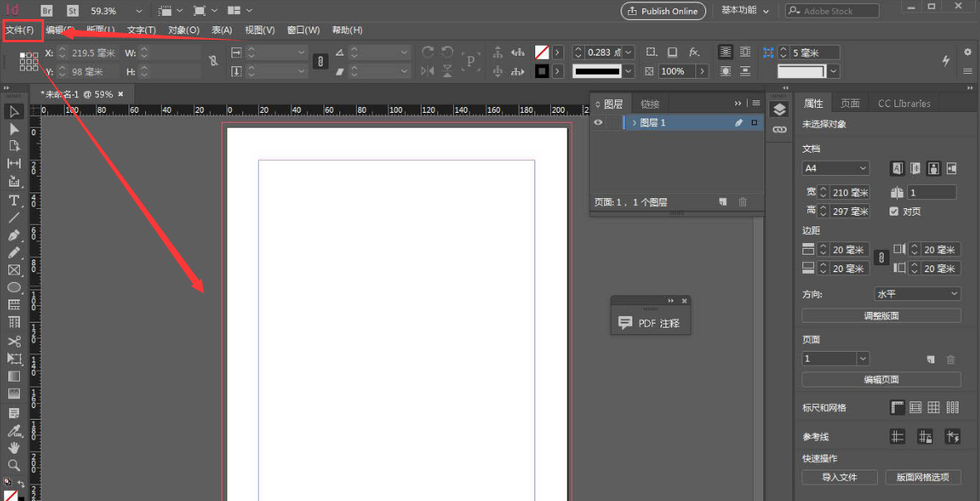
Task: Select the Line tool
Action: coord(14,217)
